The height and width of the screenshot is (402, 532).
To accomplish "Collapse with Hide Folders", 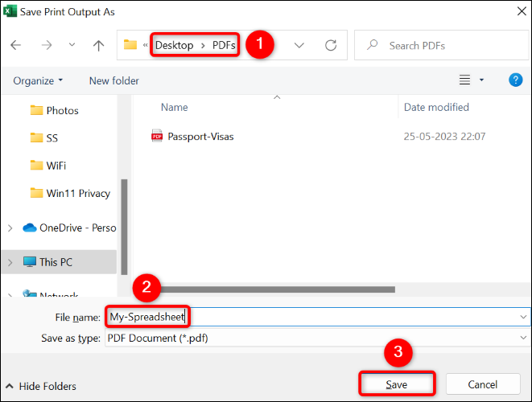I will pyautogui.click(x=41, y=386).
